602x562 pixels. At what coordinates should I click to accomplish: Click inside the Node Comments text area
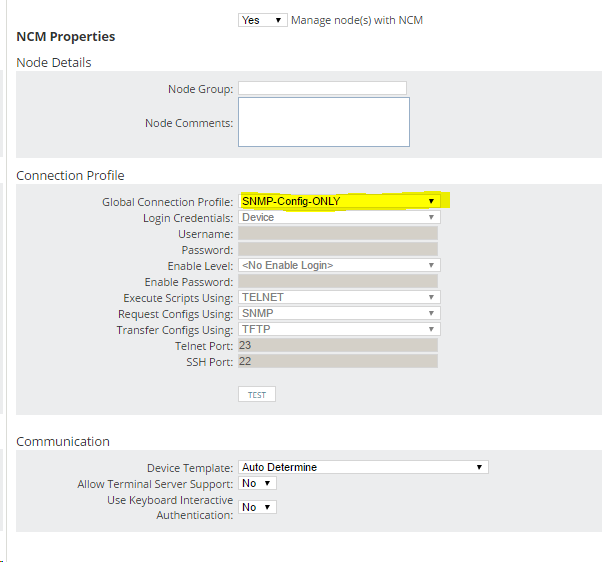[x=324, y=122]
